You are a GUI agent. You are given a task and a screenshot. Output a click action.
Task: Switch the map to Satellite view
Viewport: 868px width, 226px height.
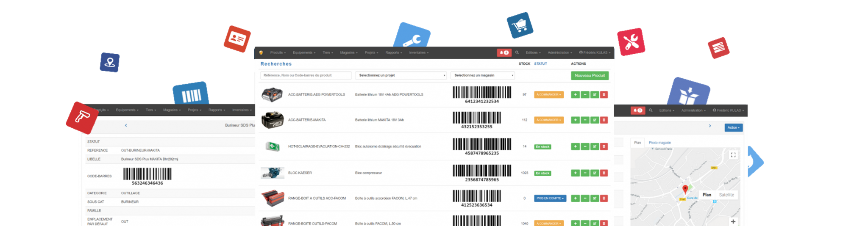point(726,195)
